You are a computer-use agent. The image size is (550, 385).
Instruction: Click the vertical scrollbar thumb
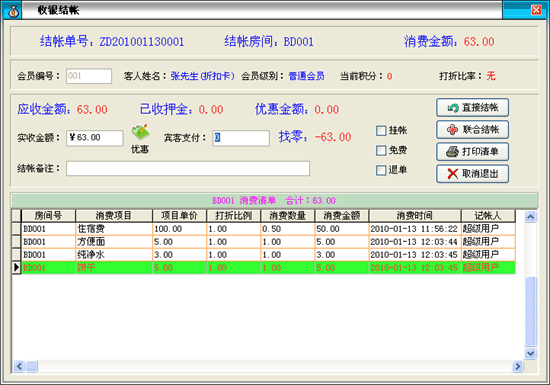tap(530, 310)
